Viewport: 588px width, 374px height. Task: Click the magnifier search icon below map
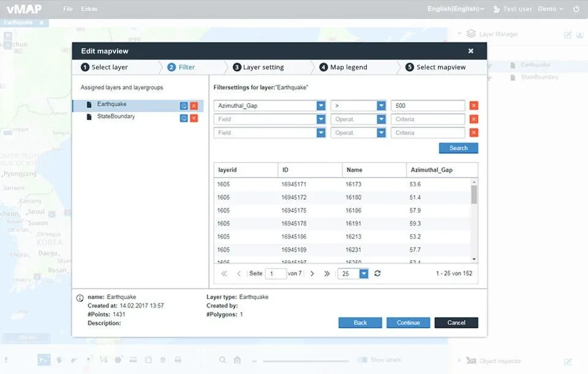click(222, 360)
